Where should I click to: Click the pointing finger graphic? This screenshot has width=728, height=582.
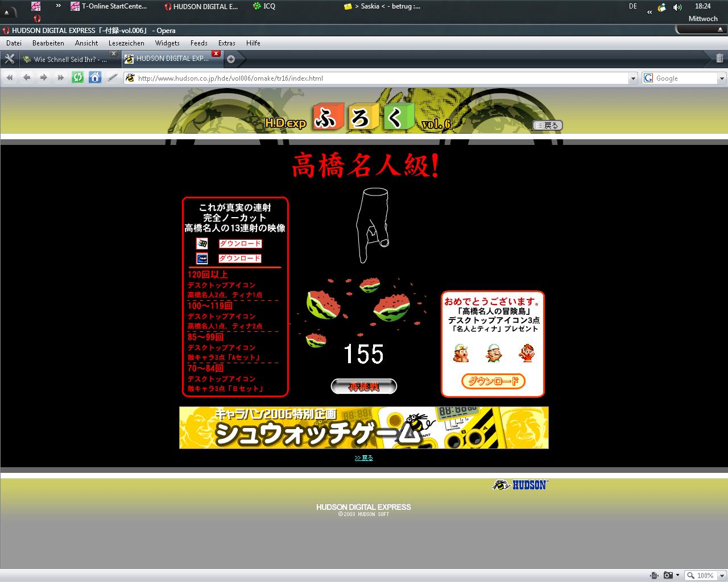(x=373, y=226)
